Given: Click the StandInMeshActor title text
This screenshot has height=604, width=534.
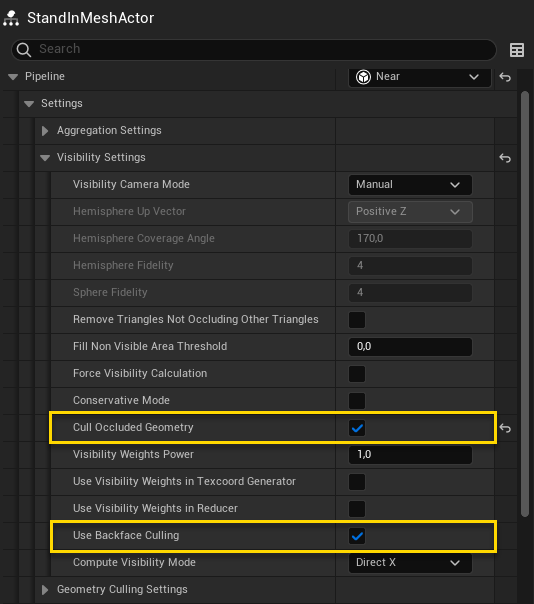Looking at the screenshot, I should (x=91, y=18).
